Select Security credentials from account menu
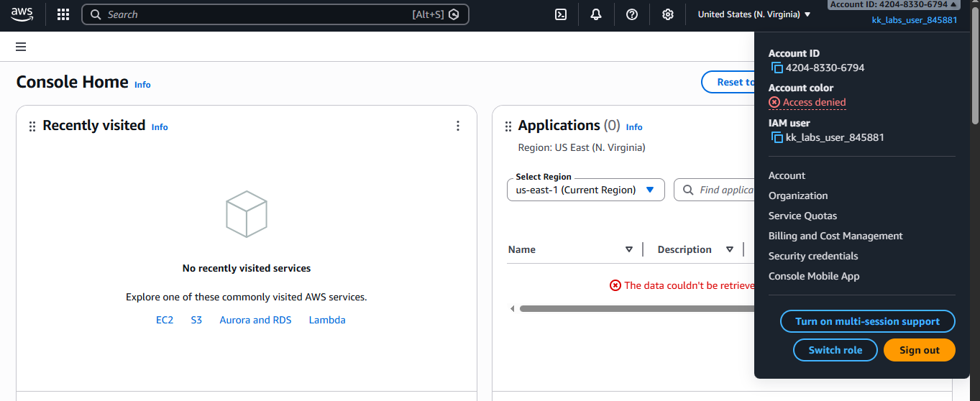 click(x=813, y=256)
